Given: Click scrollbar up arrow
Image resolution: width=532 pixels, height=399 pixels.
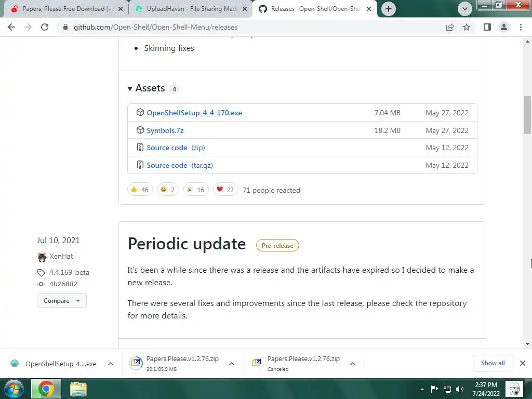Looking at the screenshot, I should [x=527, y=42].
